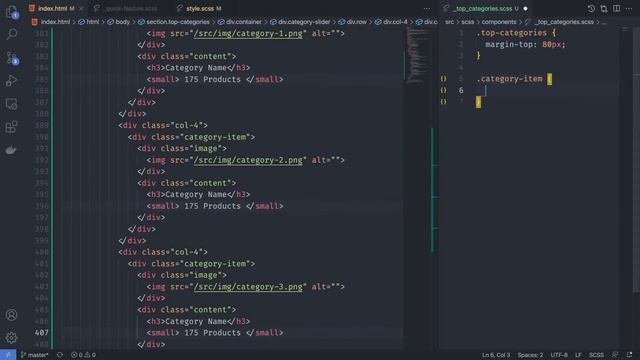The width and height of the screenshot is (640, 360).
Task: Open Run and Debug view
Action: [x=11, y=80]
